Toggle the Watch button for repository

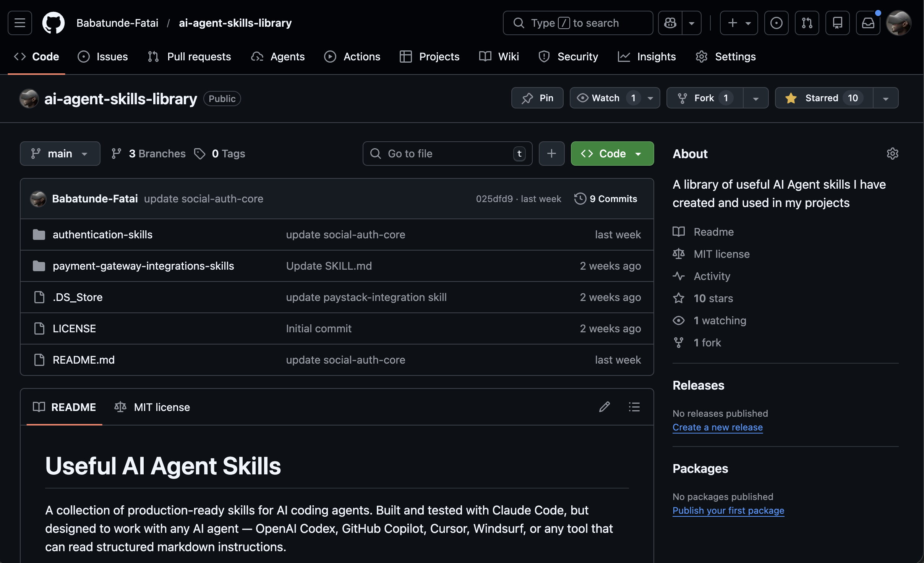point(606,98)
